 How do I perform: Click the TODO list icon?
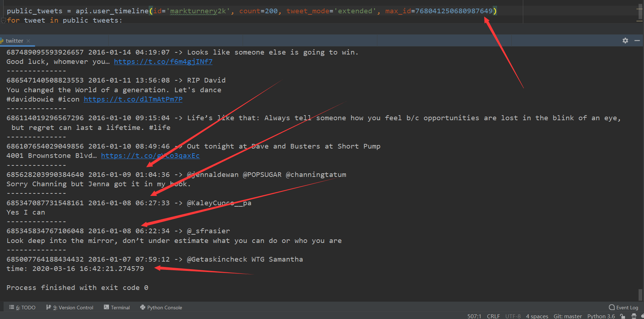coord(11,307)
